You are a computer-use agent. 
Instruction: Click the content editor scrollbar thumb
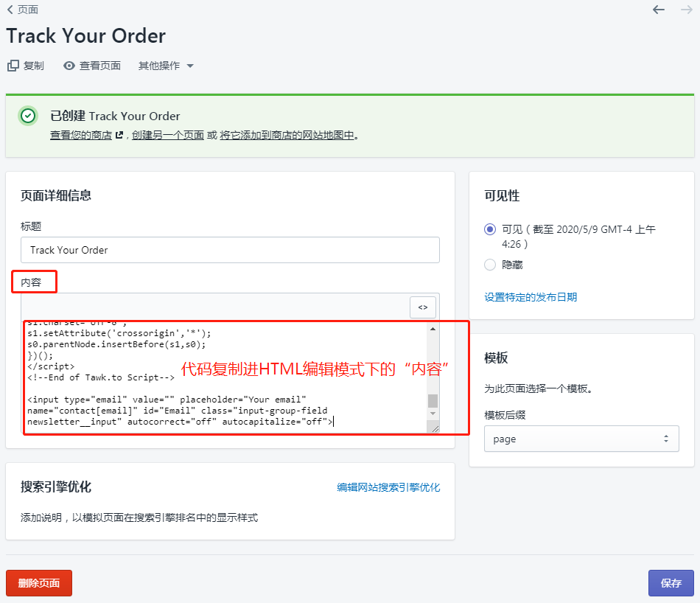pyautogui.click(x=431, y=400)
